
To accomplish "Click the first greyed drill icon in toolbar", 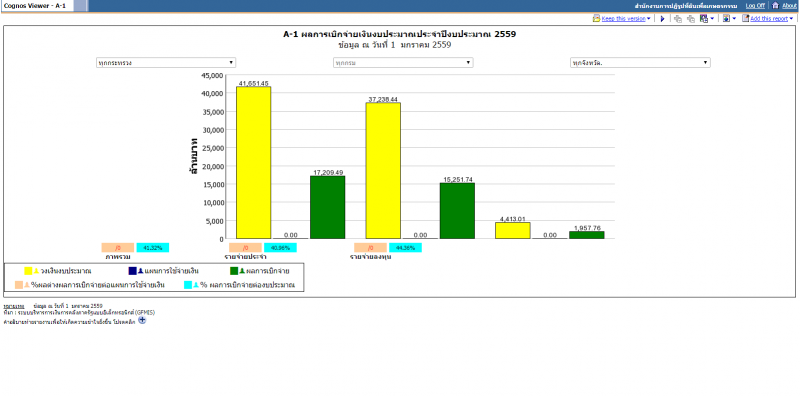I will coord(678,19).
